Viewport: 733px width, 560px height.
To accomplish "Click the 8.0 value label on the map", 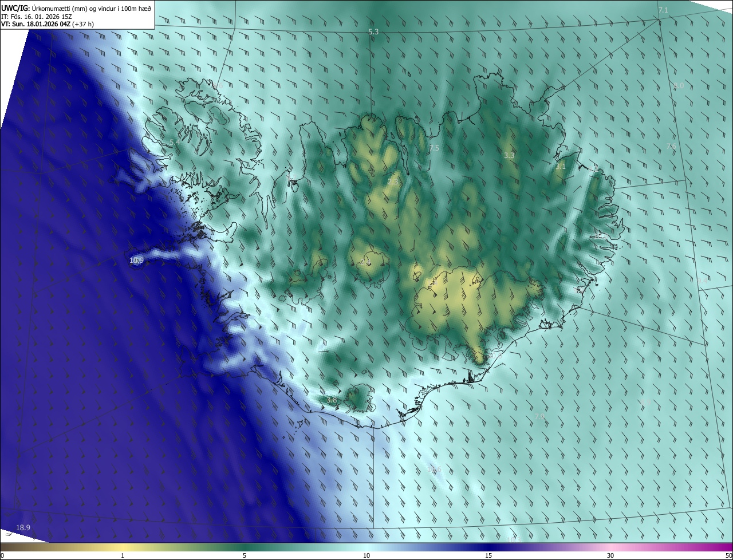I will pos(679,86).
